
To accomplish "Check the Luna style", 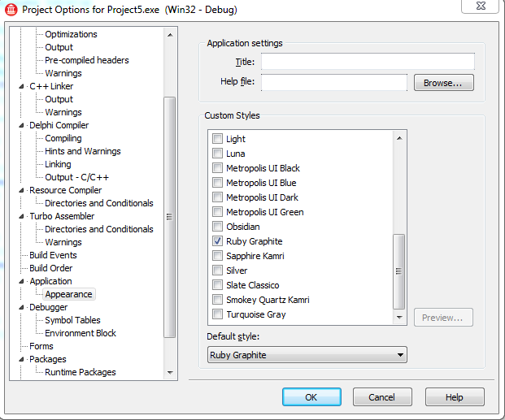I will pos(217,154).
